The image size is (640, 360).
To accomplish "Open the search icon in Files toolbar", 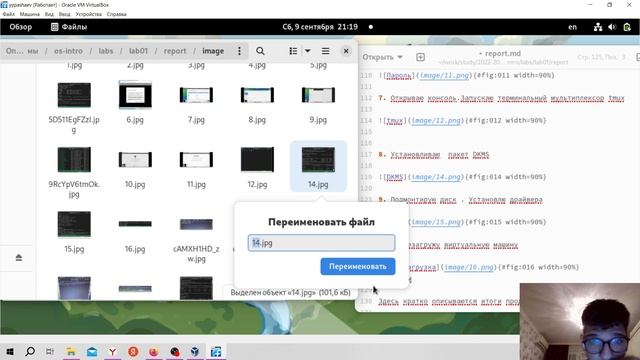I will tap(260, 51).
